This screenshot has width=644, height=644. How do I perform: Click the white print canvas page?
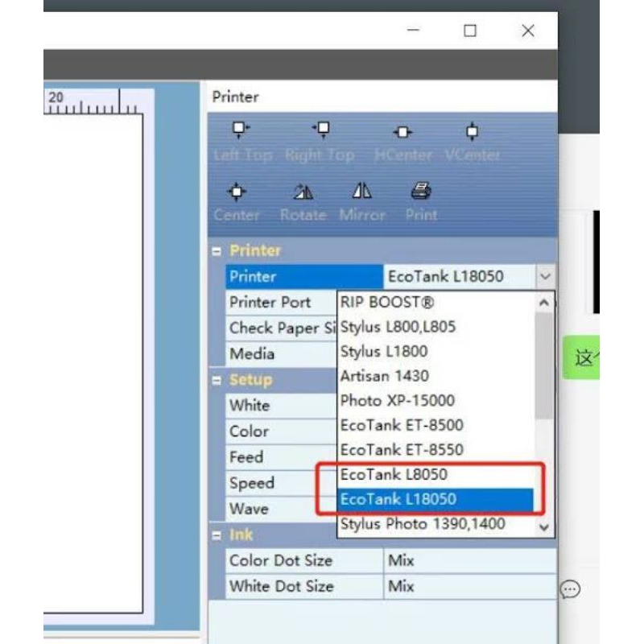pos(93,363)
